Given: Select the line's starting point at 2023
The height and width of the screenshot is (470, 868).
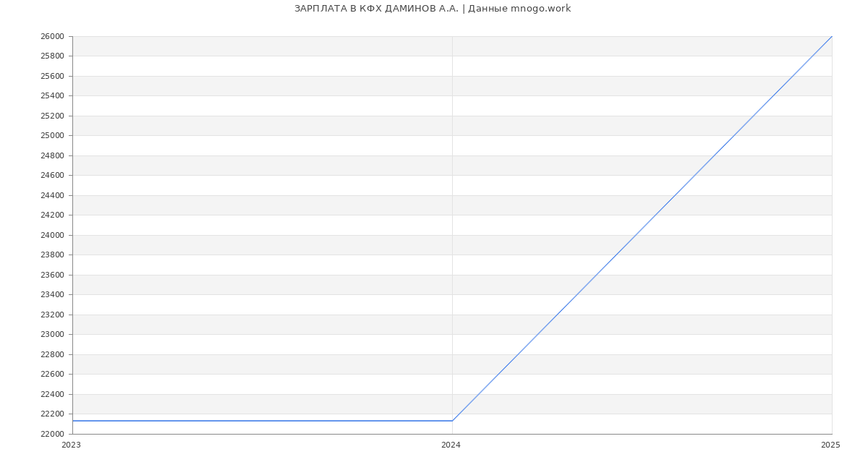Looking at the screenshot, I should 73,421.
